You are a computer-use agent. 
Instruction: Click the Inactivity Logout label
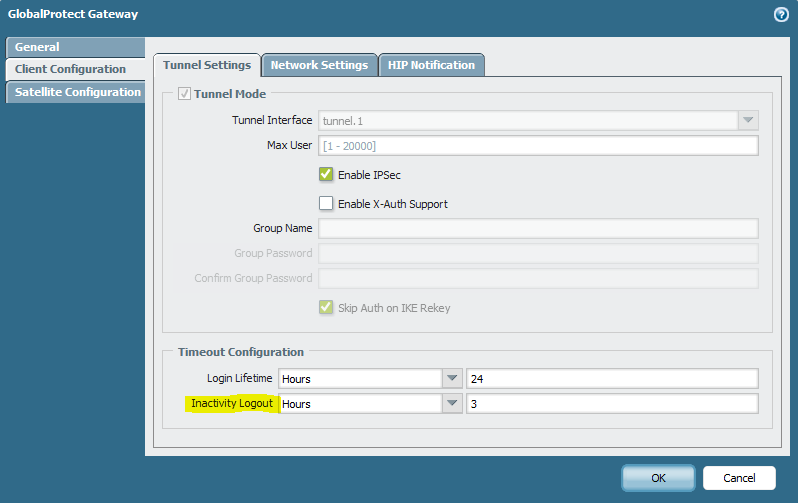[x=232, y=403]
